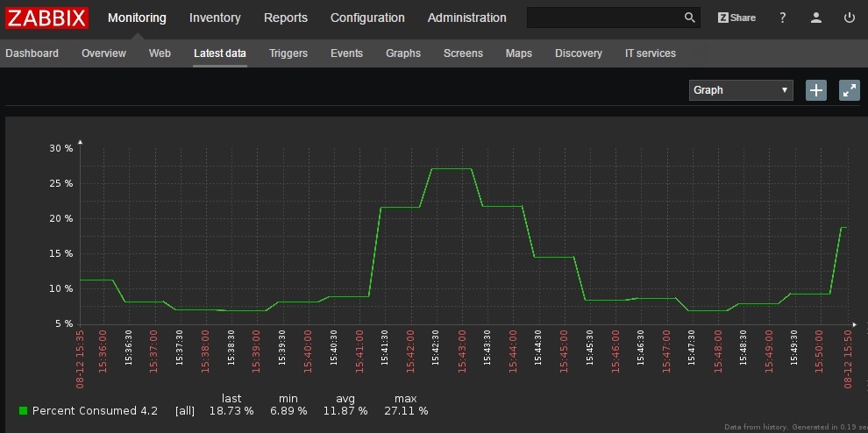Click the power sign-out icon

pyautogui.click(x=850, y=18)
